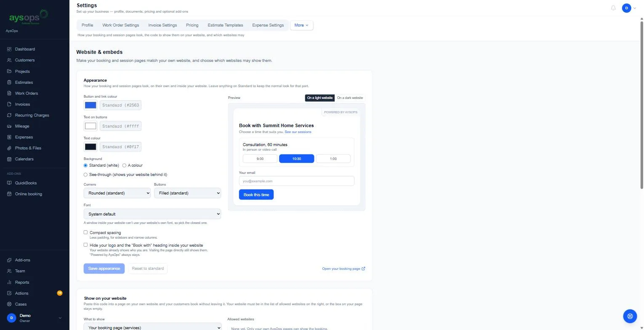Expand the Font dropdown
Image resolution: width=644 pixels, height=330 pixels.
click(x=152, y=214)
